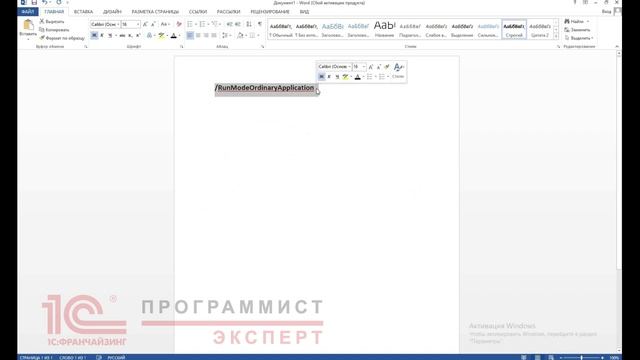Grow font icon in floating mini toolbar
The image size is (640, 360).
371,67
